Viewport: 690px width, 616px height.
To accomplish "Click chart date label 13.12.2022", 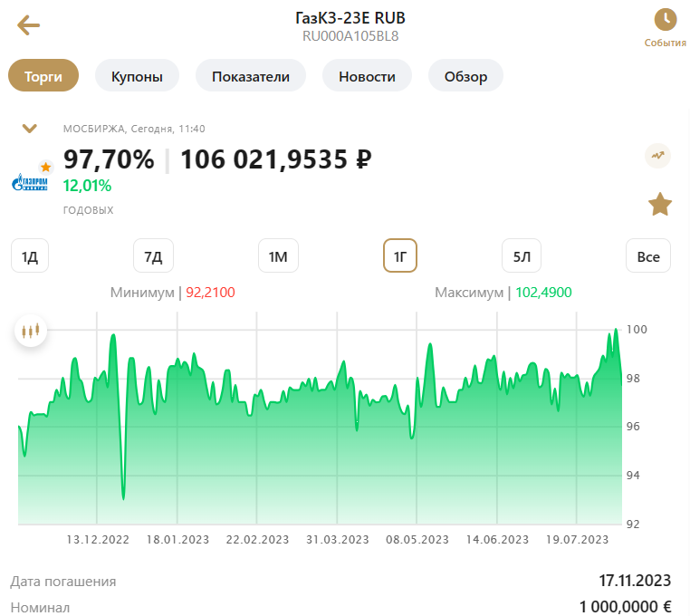I will (98, 540).
